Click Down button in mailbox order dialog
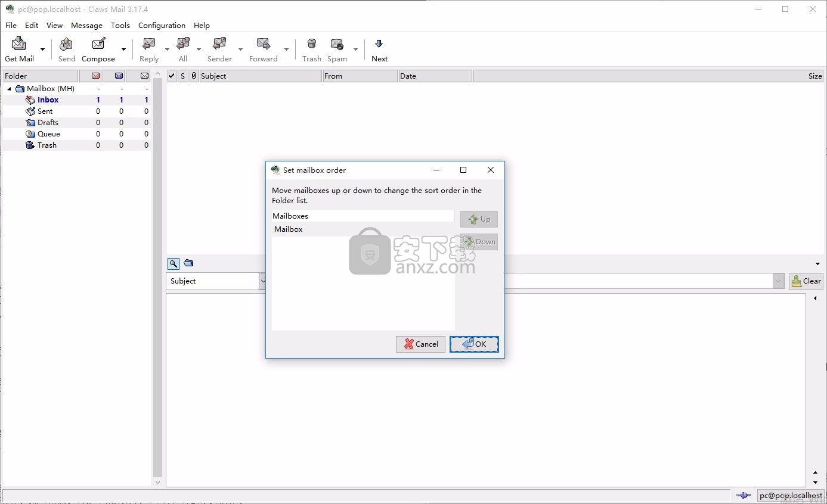 click(x=479, y=242)
